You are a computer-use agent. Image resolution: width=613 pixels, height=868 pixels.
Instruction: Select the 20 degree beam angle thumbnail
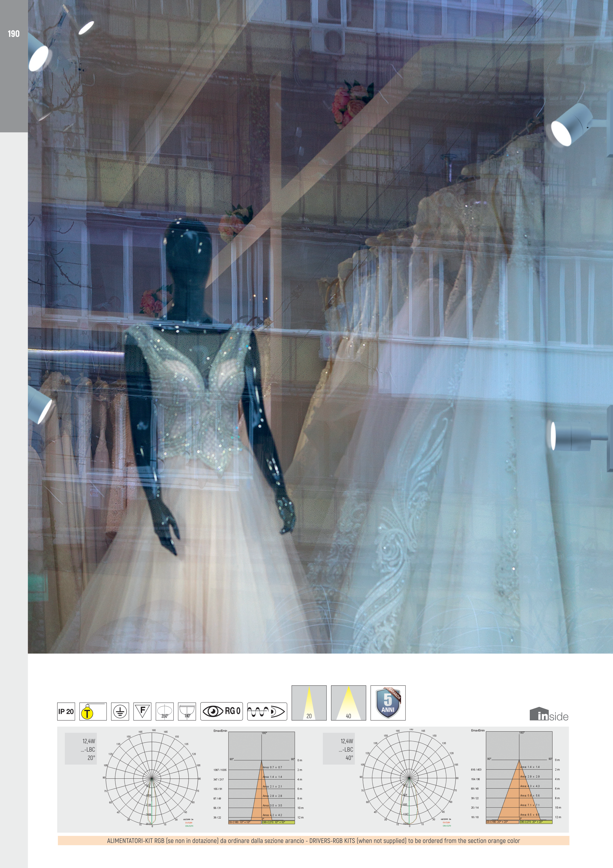pos(309,703)
